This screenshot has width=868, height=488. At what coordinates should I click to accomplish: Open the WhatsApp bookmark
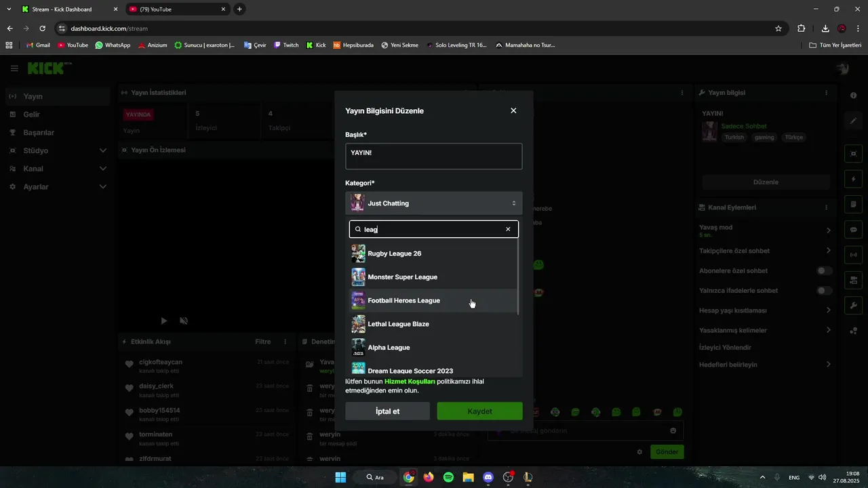pos(113,45)
